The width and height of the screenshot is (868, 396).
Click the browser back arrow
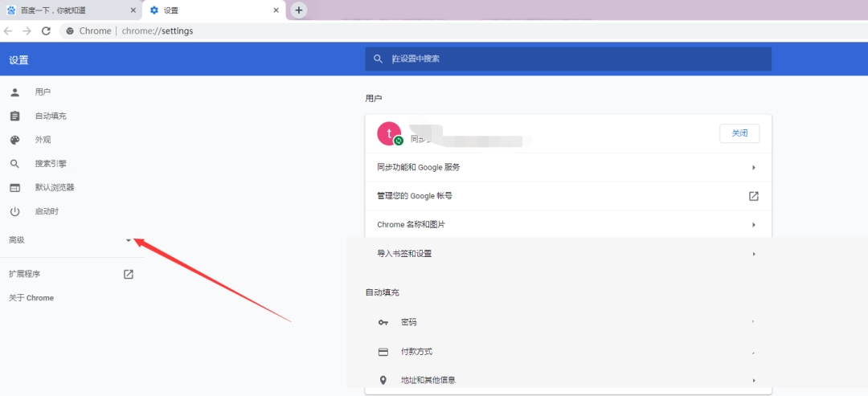(x=8, y=31)
